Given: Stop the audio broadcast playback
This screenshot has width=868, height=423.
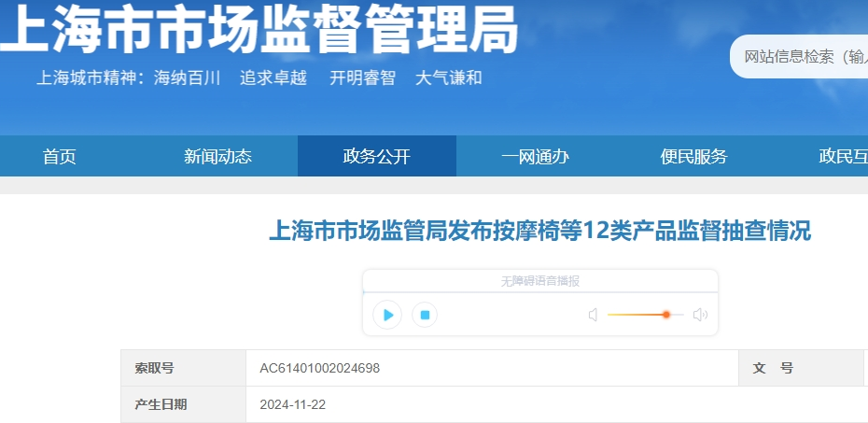Looking at the screenshot, I should [x=425, y=315].
